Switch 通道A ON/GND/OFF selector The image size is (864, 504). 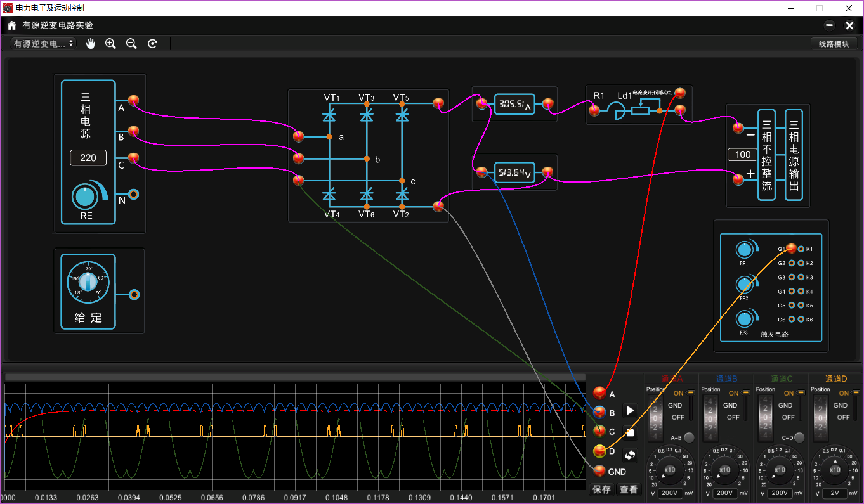click(691, 406)
